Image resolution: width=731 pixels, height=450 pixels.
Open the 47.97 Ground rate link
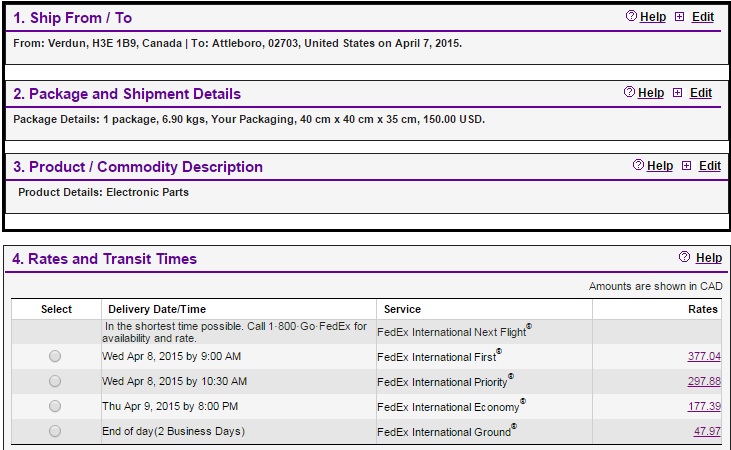707,431
